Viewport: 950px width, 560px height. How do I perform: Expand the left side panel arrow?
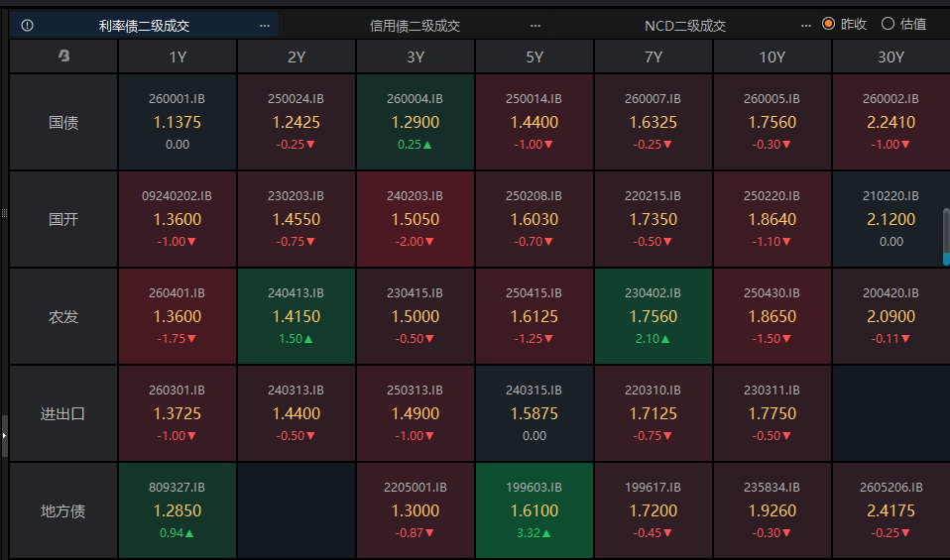(x=4, y=434)
